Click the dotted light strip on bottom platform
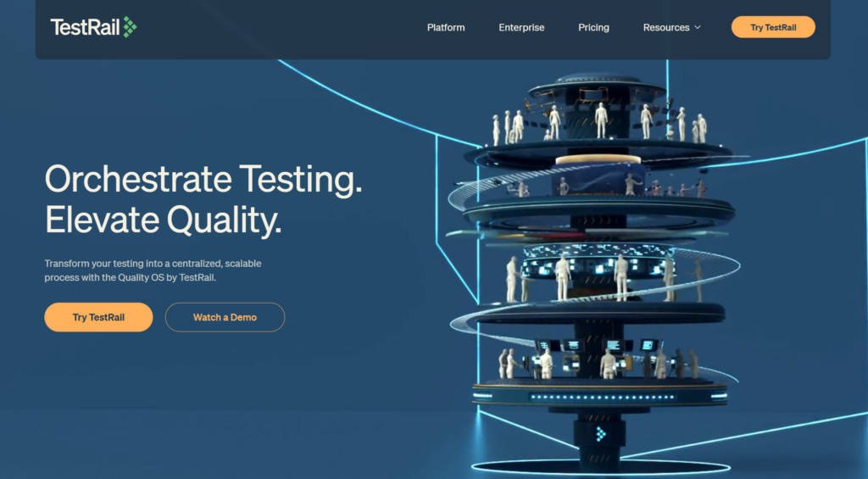 pyautogui.click(x=599, y=396)
